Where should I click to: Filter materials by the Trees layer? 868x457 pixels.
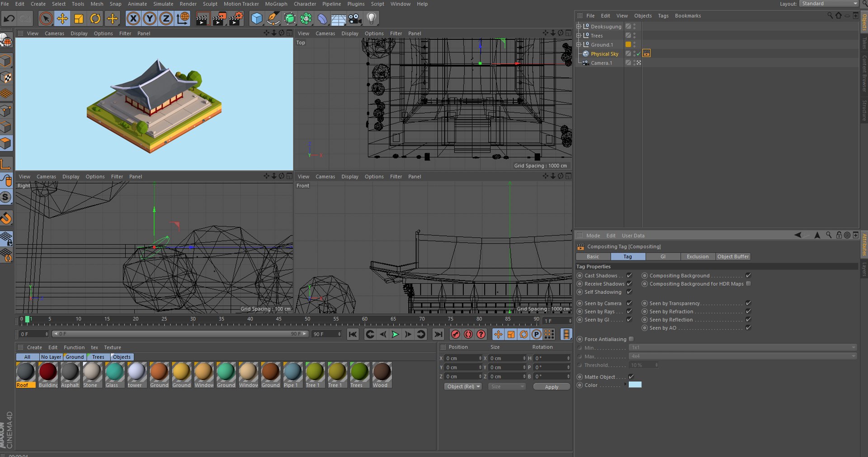click(98, 357)
